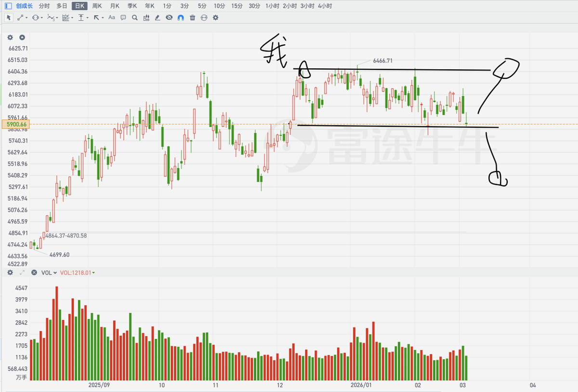Select the line segment drawing tool

(x=21, y=17)
